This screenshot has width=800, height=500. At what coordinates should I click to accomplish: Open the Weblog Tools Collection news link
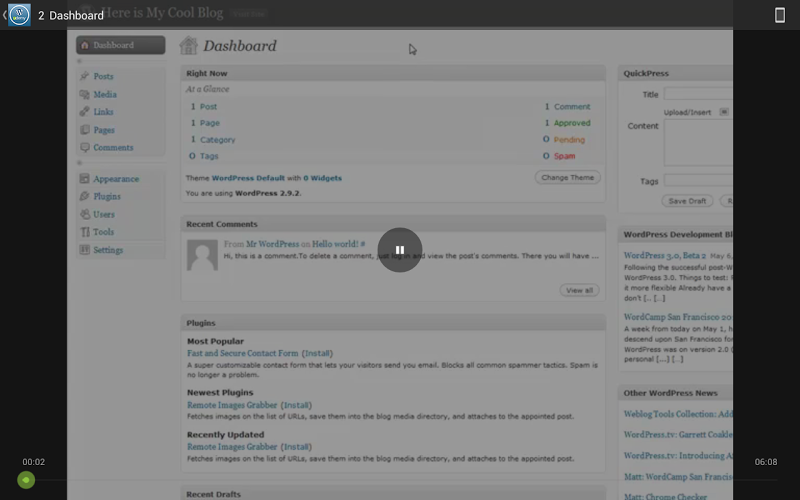coord(678,414)
